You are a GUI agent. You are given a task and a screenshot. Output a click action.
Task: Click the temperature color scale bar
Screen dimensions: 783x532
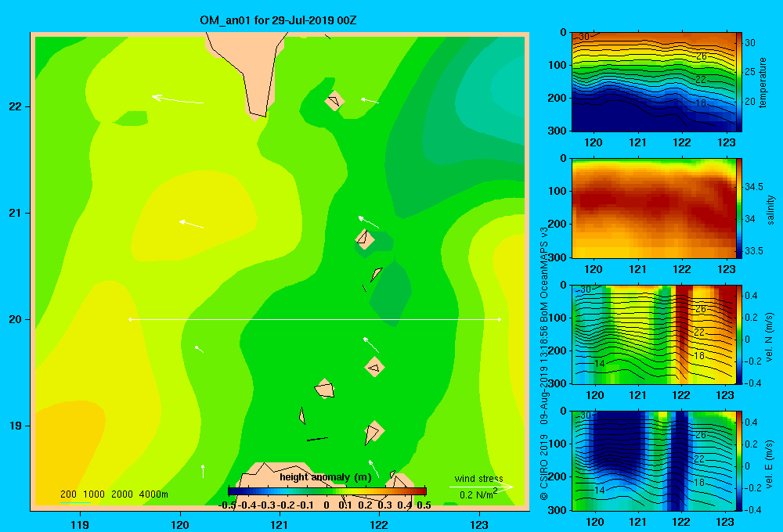[x=739, y=82]
